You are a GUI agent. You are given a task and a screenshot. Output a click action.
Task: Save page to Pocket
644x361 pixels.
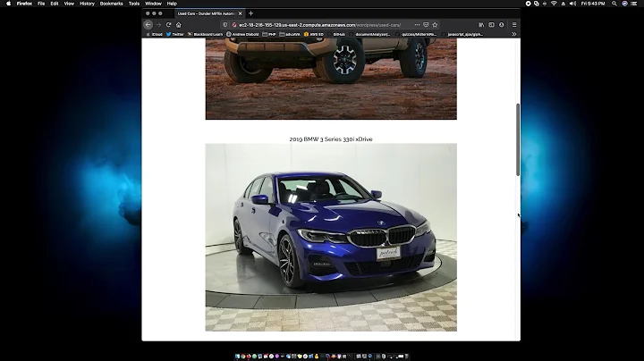(x=426, y=25)
